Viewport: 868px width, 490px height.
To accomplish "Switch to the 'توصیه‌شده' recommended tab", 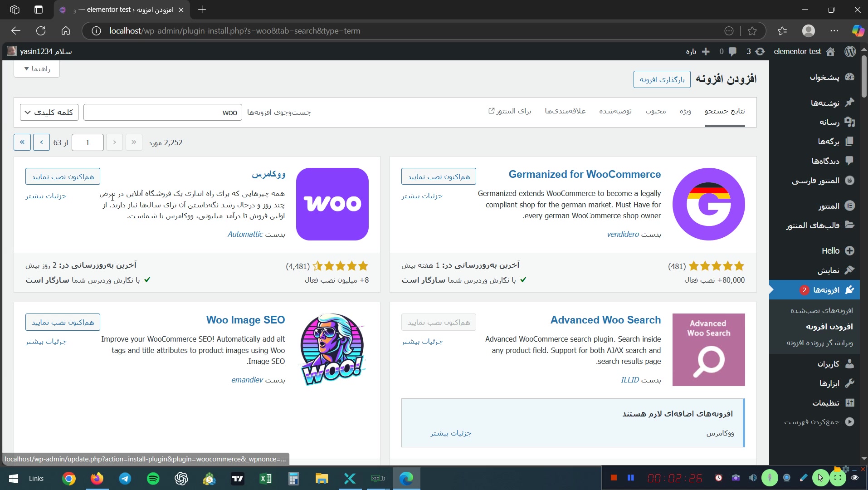I will [x=615, y=112].
